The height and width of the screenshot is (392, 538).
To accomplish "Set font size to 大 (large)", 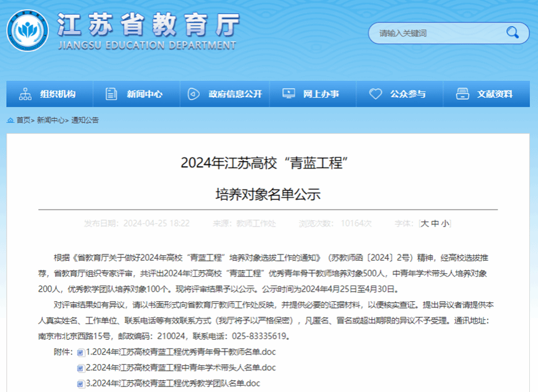I will click(425, 223).
